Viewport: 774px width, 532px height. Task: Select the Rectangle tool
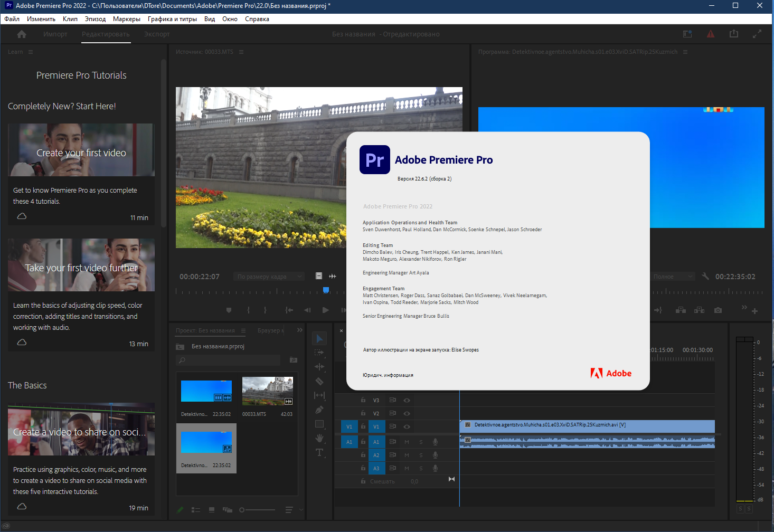click(319, 424)
